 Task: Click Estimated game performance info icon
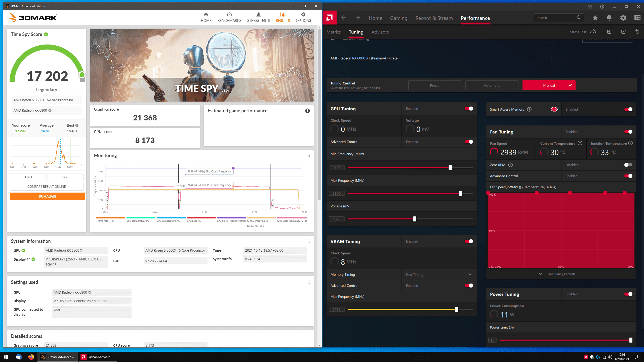[307, 111]
